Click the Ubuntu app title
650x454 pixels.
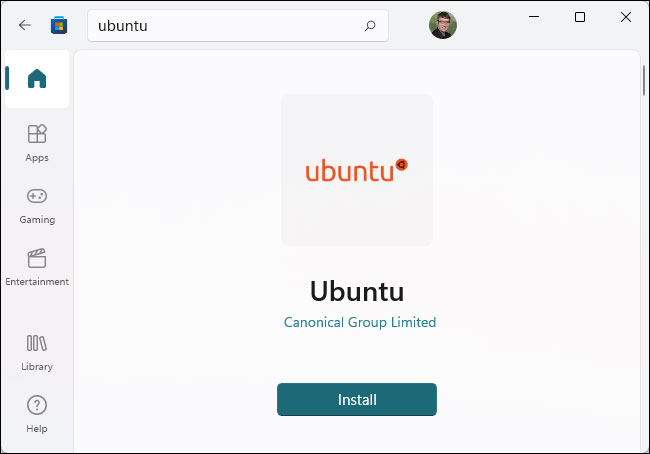click(357, 291)
